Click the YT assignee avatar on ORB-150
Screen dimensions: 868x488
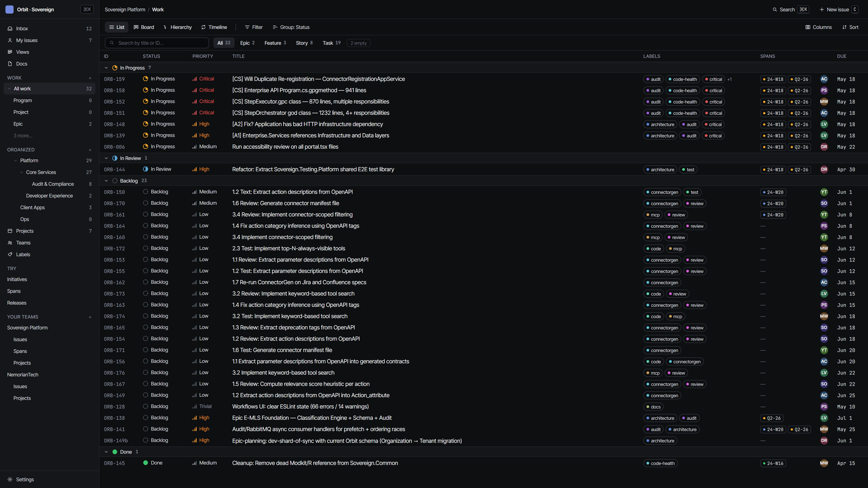[824, 192]
